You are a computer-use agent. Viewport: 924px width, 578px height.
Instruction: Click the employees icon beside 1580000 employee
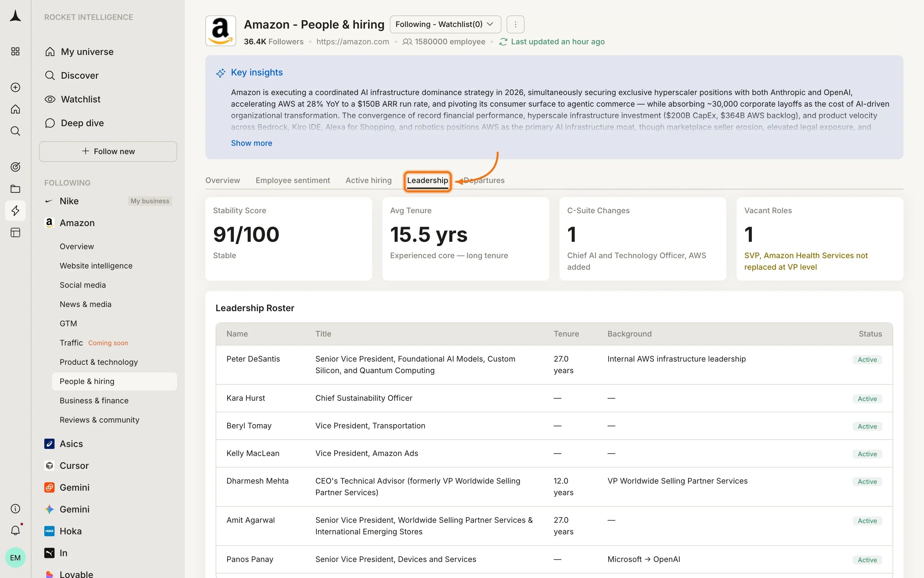click(x=407, y=42)
